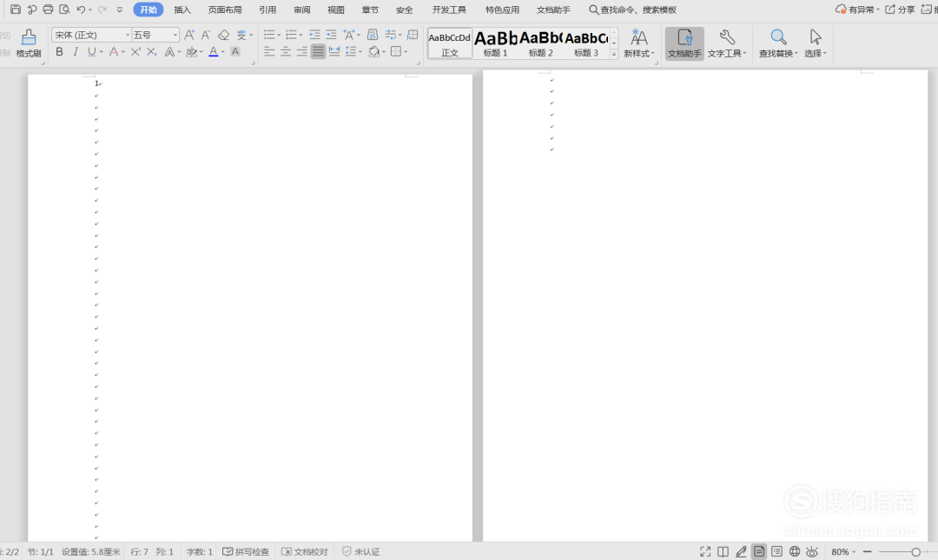Expand the styles gallery more arrow
This screenshot has width=938, height=560.
tap(614, 55)
